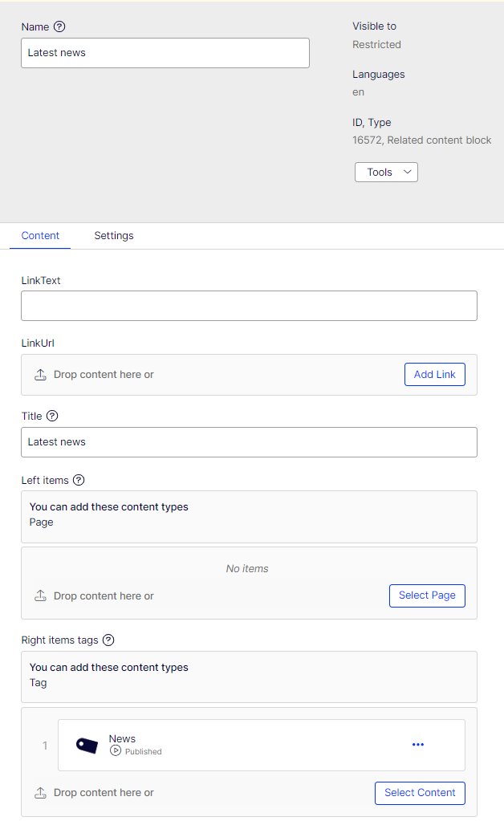Click upload icon in Left items drop area
This screenshot has width=504, height=821.
coord(40,595)
